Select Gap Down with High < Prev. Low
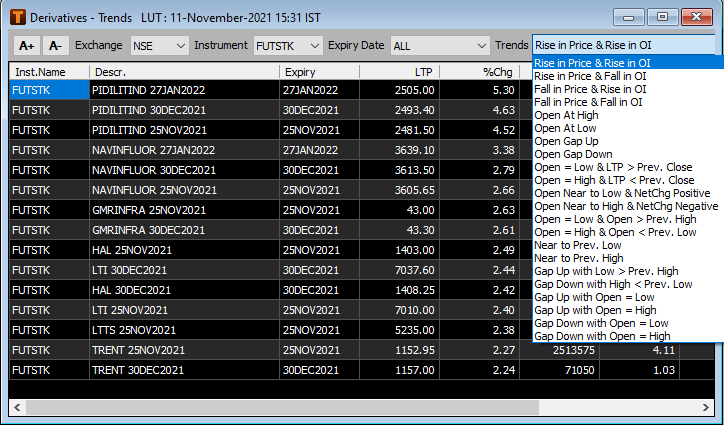The width and height of the screenshot is (724, 425). [x=628, y=284]
